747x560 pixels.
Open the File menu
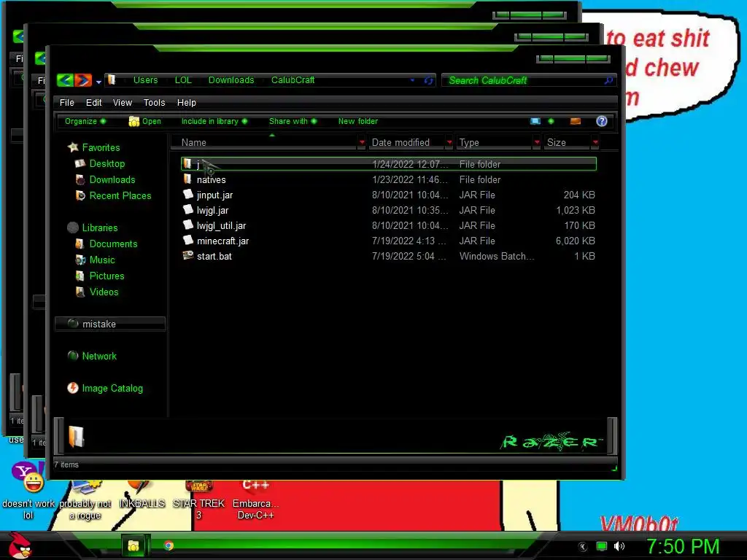coord(66,102)
